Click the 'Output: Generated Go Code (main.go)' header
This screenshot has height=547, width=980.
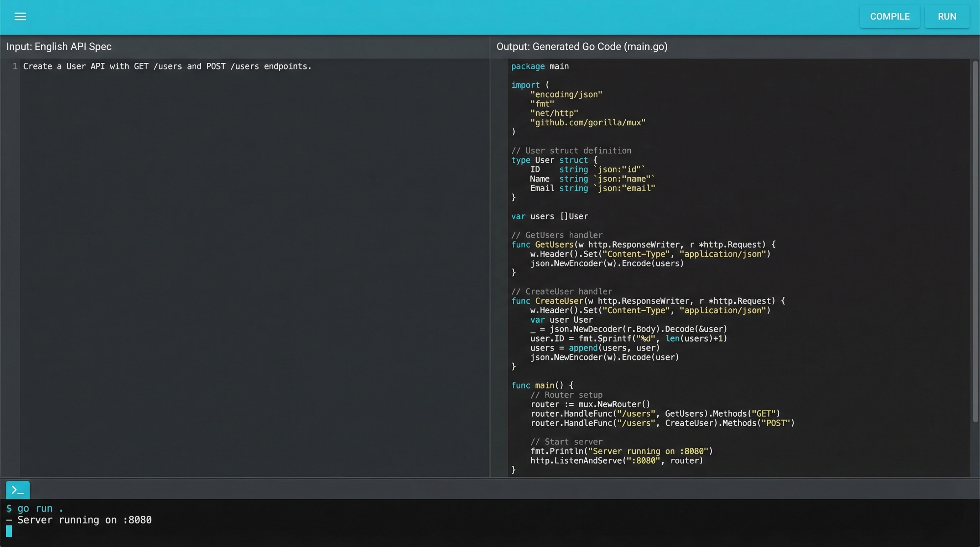(x=582, y=46)
